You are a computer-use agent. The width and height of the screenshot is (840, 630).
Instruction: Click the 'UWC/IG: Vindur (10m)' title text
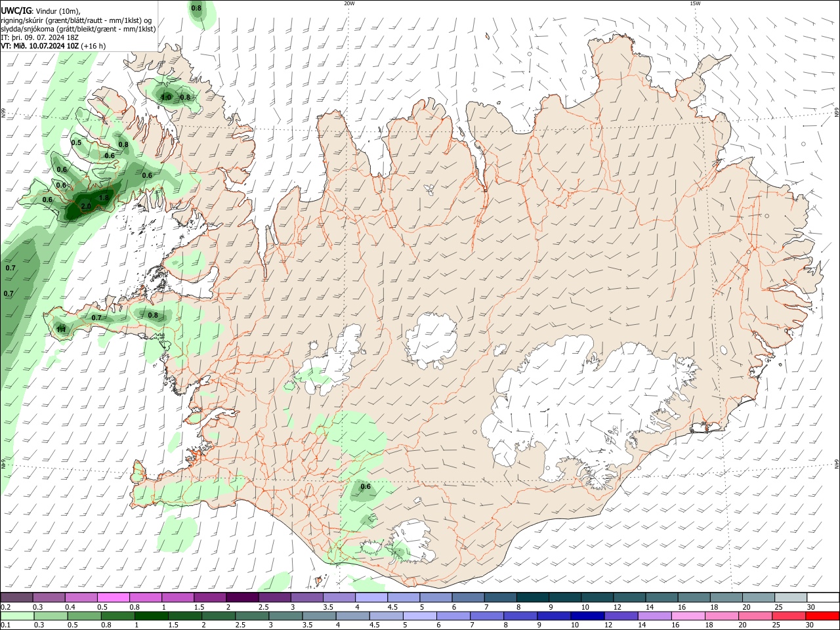(x=40, y=11)
